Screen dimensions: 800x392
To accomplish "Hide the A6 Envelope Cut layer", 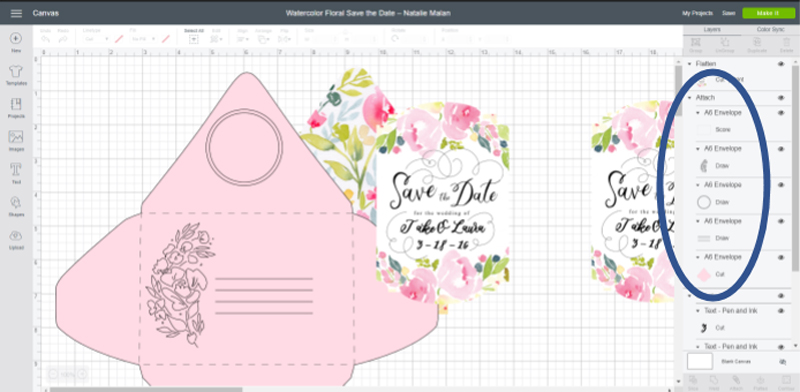I will click(781, 257).
